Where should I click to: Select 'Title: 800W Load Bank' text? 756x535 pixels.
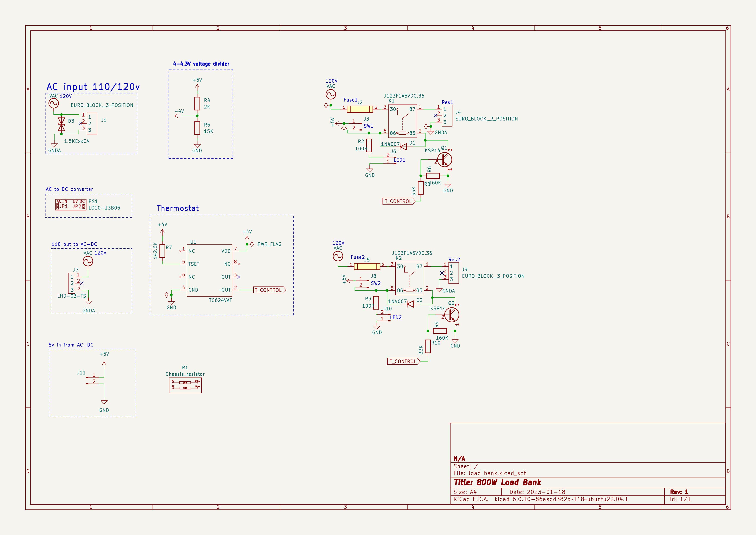(x=497, y=483)
